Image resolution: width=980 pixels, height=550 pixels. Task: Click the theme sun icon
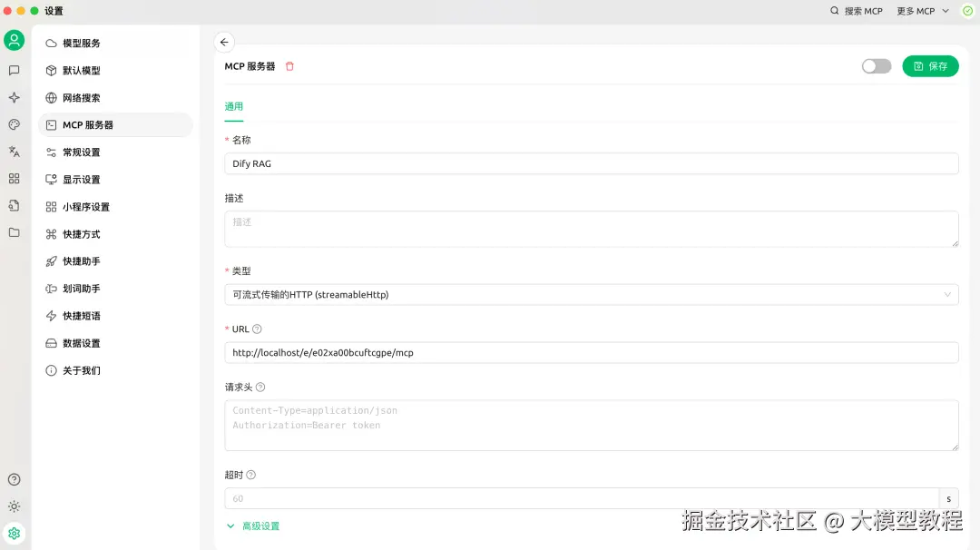pos(14,506)
